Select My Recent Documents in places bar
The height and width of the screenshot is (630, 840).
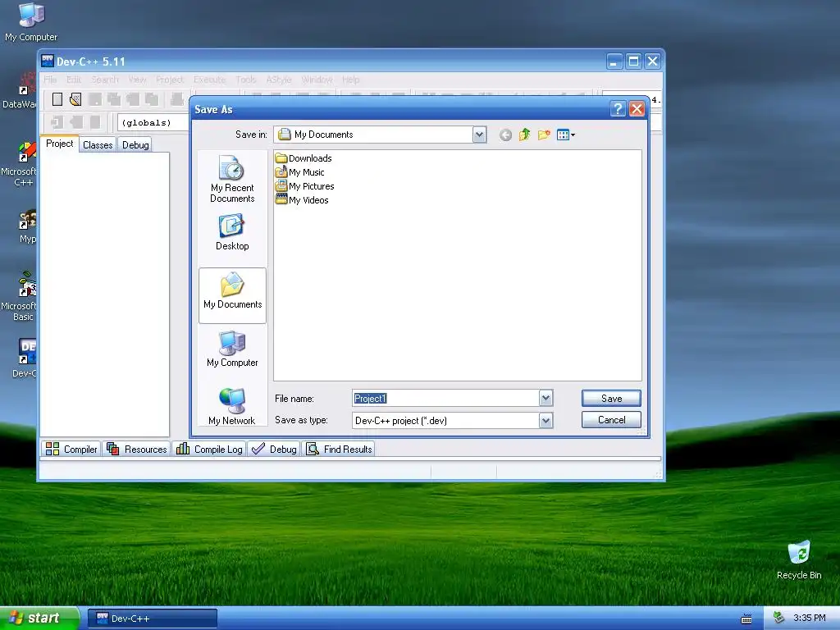tap(232, 180)
